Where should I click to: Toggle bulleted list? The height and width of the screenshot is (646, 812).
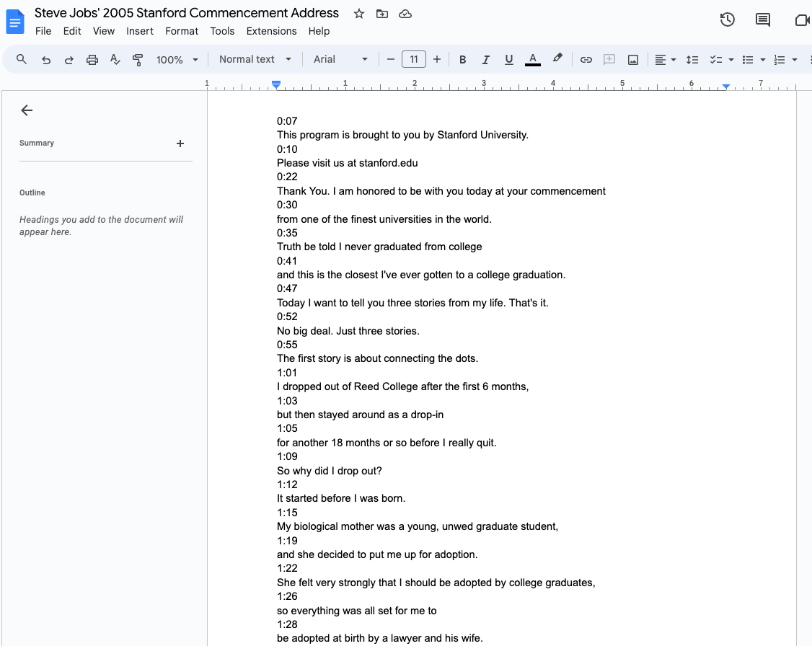(x=748, y=60)
